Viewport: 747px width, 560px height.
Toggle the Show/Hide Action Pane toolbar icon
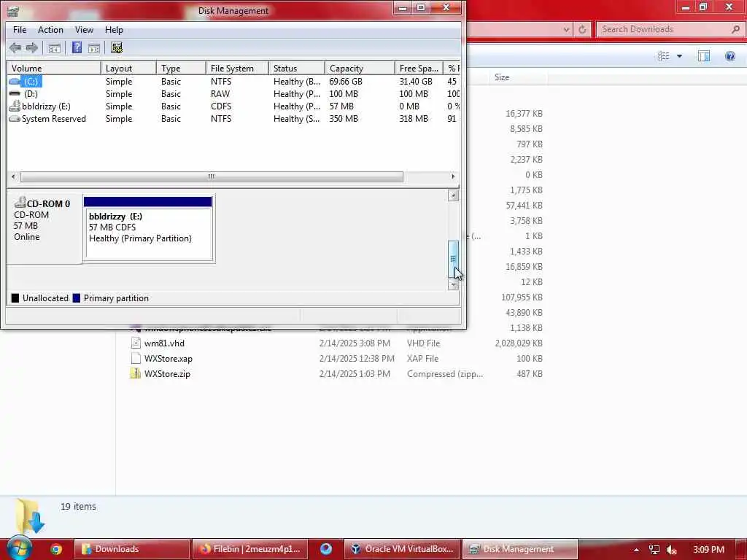tap(94, 47)
